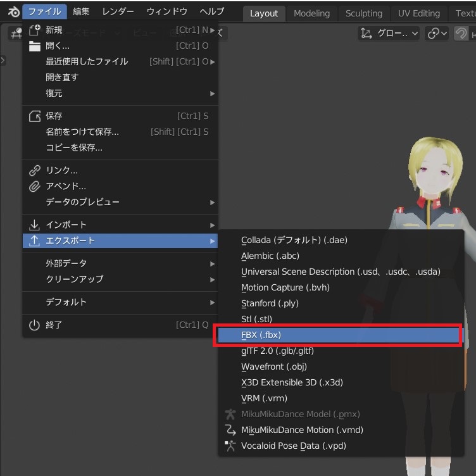Select the highlighted エクスポート entry
Screen dimensions: 476x476
(x=120, y=241)
